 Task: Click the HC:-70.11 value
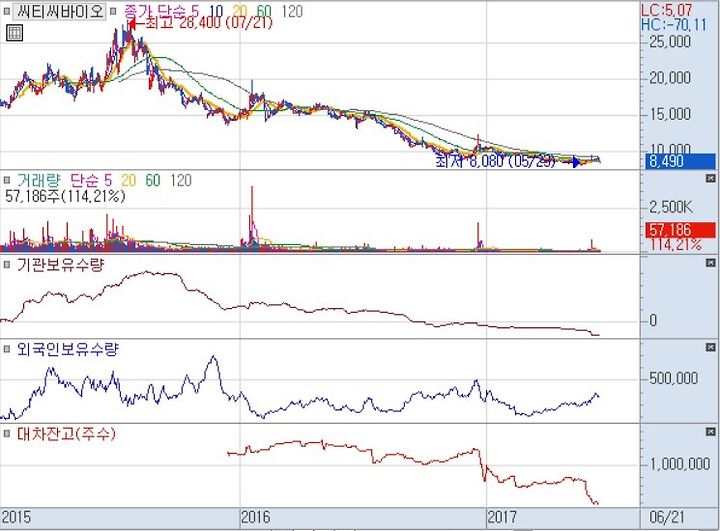[x=674, y=24]
